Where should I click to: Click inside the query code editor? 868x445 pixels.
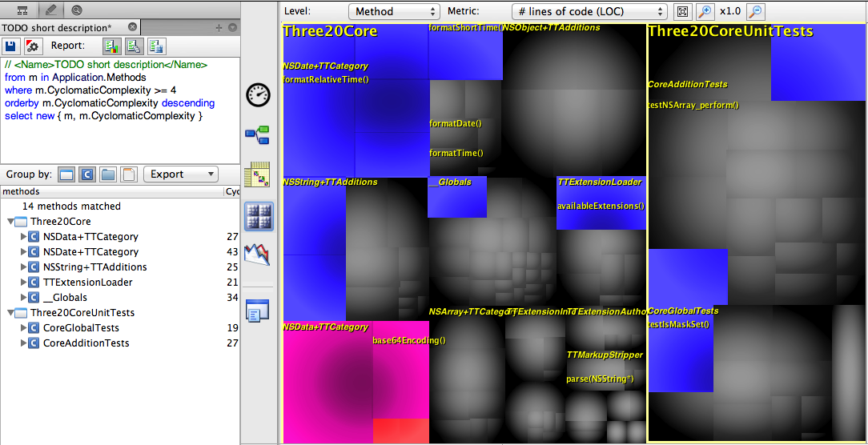119,110
